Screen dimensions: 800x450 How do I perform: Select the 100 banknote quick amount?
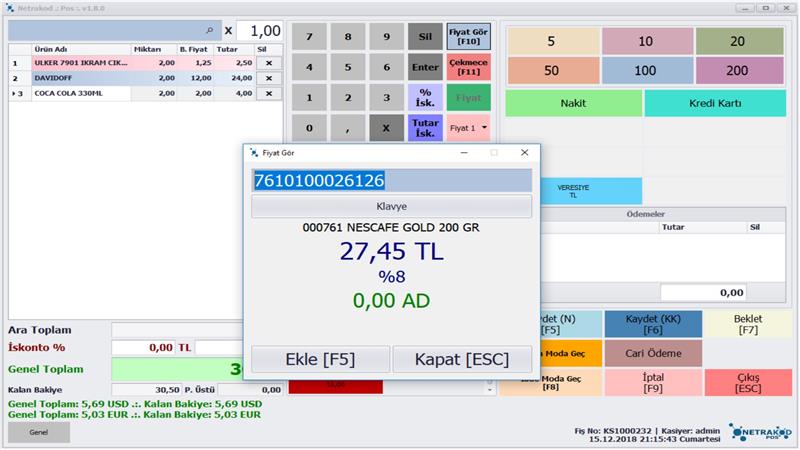coord(646,70)
